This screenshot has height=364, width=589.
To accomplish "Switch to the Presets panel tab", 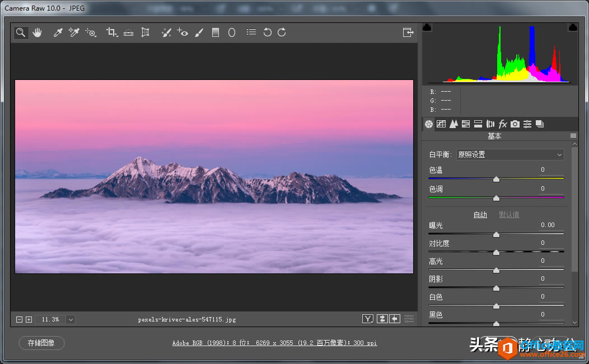I will point(527,124).
